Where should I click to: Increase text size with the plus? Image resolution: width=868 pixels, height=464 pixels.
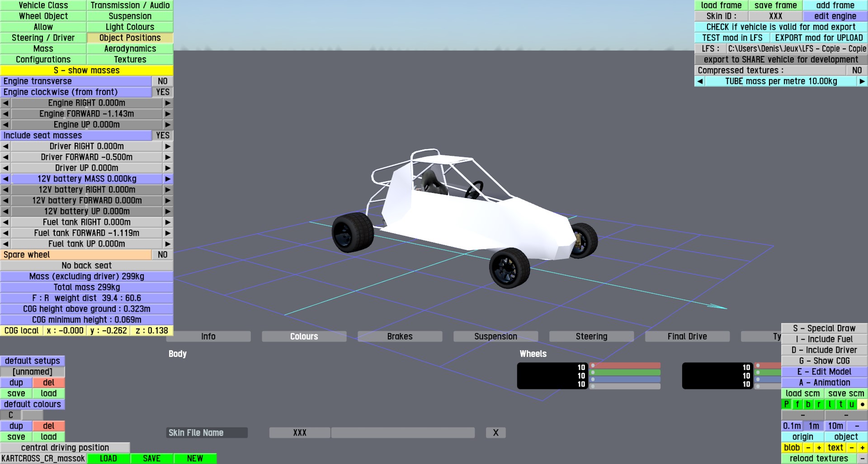[x=862, y=448]
